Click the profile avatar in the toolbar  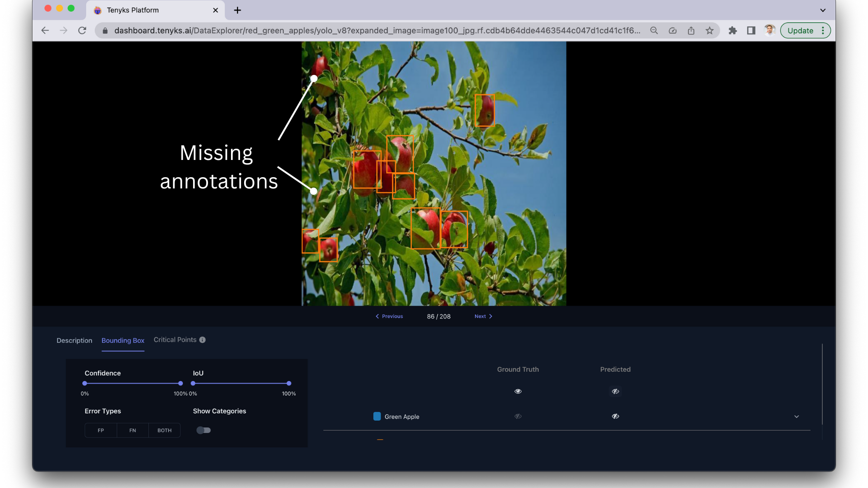[770, 30]
